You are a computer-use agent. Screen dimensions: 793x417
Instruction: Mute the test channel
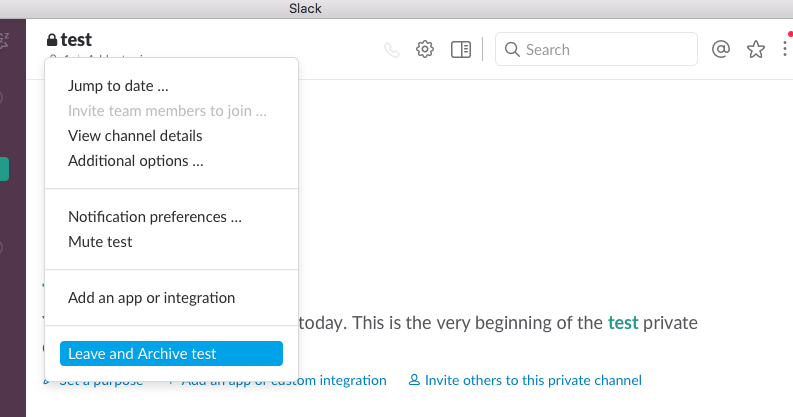pyautogui.click(x=100, y=242)
